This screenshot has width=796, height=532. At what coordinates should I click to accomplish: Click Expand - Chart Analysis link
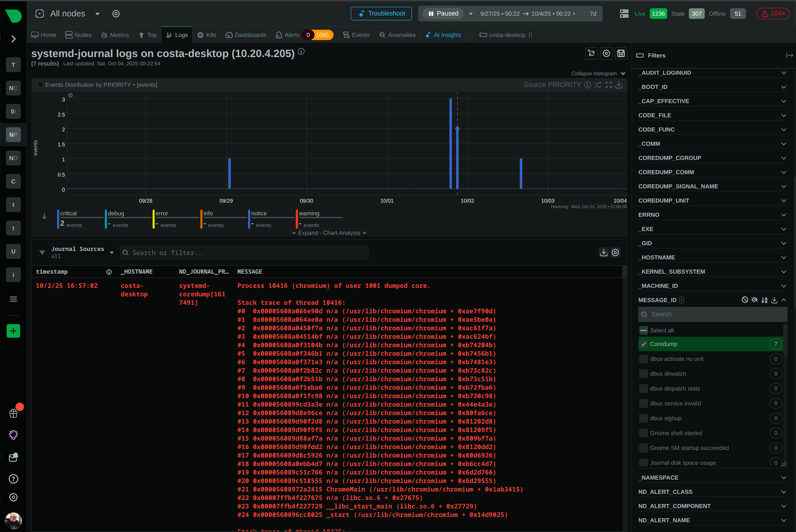329,233
